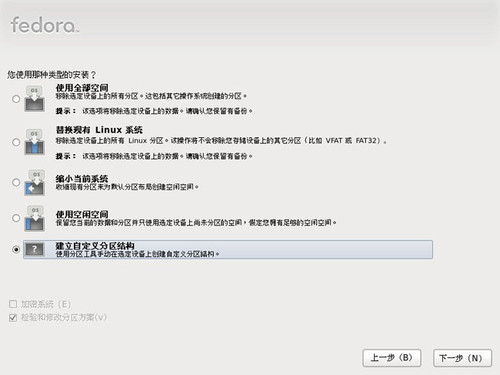
Task: Click the 替换现有 Linux 系统 disk icon
Action: (34, 142)
